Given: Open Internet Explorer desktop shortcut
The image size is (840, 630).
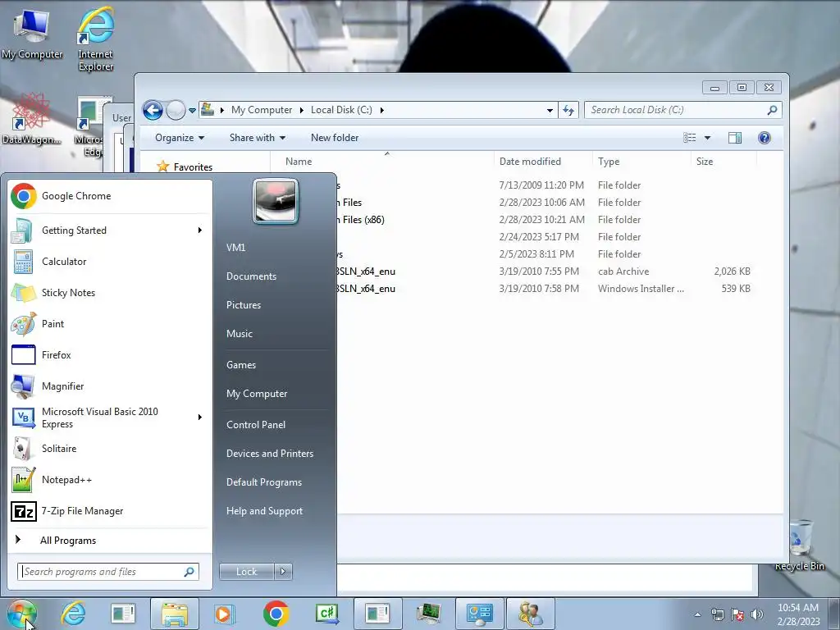Looking at the screenshot, I should click(x=95, y=39).
